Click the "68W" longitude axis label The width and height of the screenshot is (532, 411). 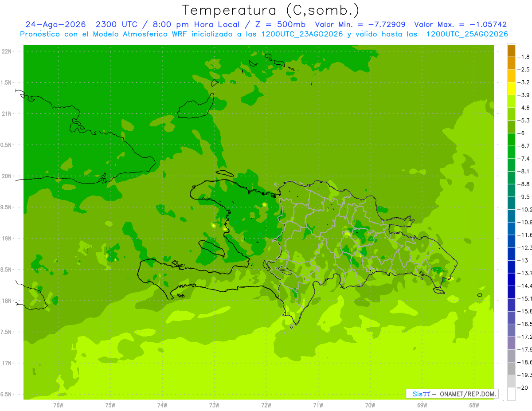coord(474,405)
